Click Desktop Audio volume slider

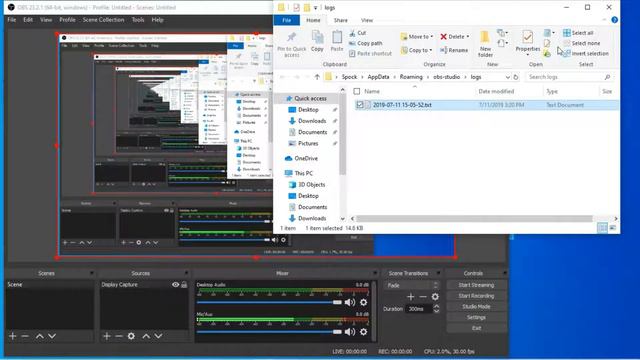pos(269,302)
